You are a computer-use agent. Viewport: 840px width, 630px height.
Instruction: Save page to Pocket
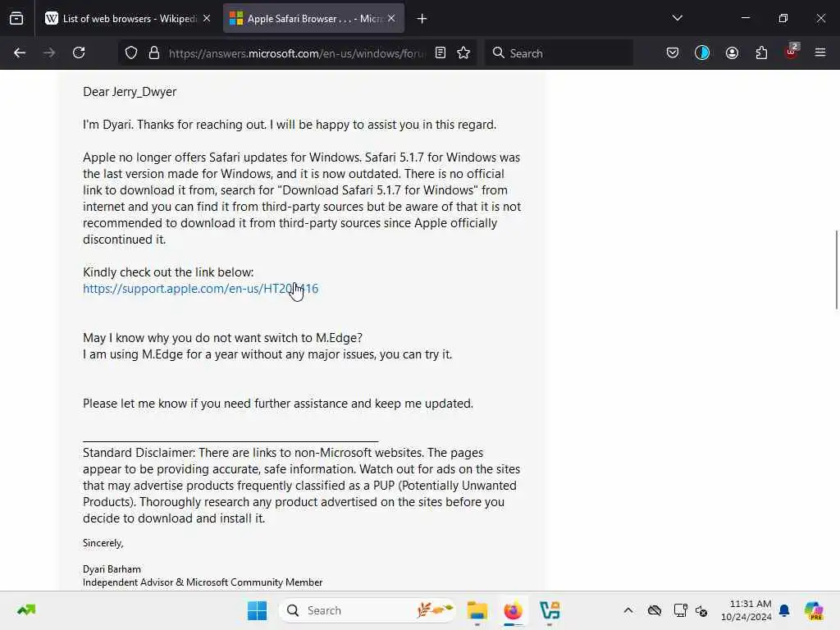tap(673, 52)
